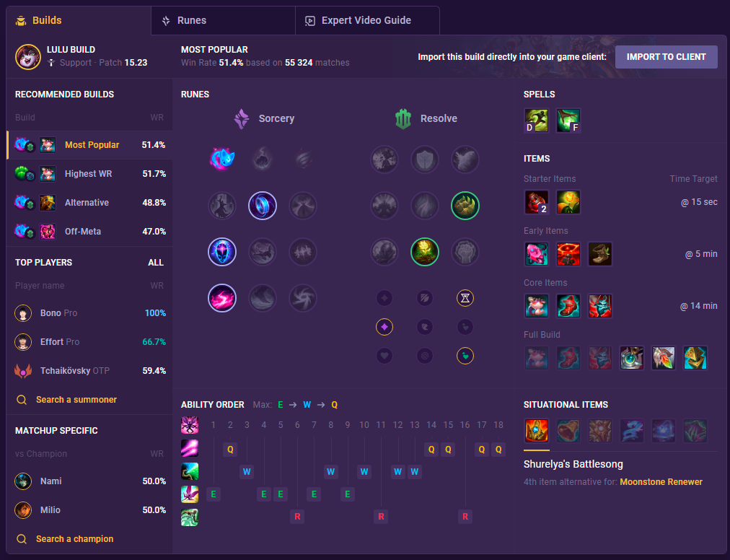This screenshot has height=560, width=730.
Task: Select the Highest WR recommended build
Action: tap(89, 174)
